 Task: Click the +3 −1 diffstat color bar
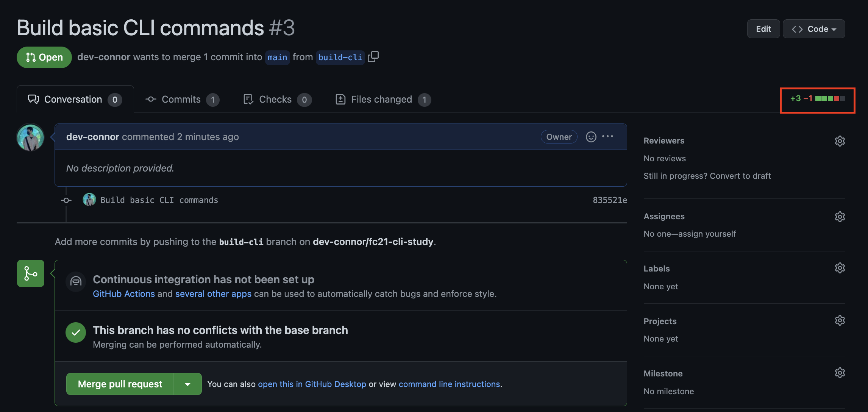coord(830,99)
